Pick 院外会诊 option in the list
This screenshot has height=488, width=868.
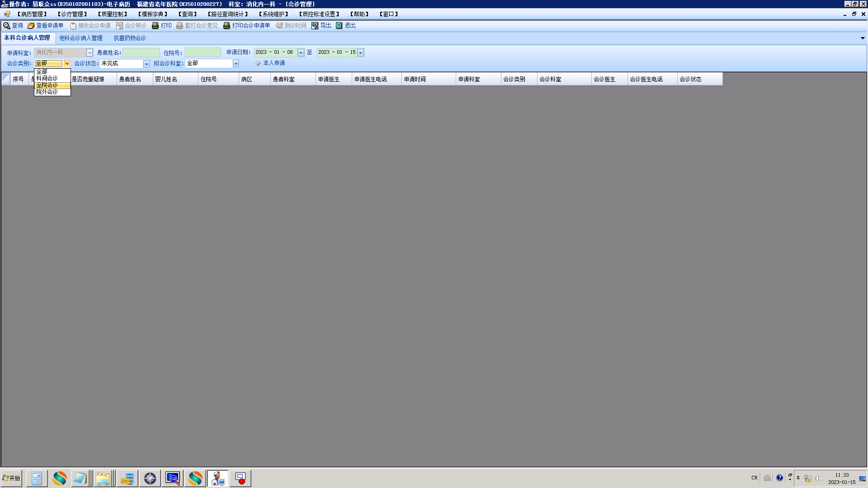(47, 92)
